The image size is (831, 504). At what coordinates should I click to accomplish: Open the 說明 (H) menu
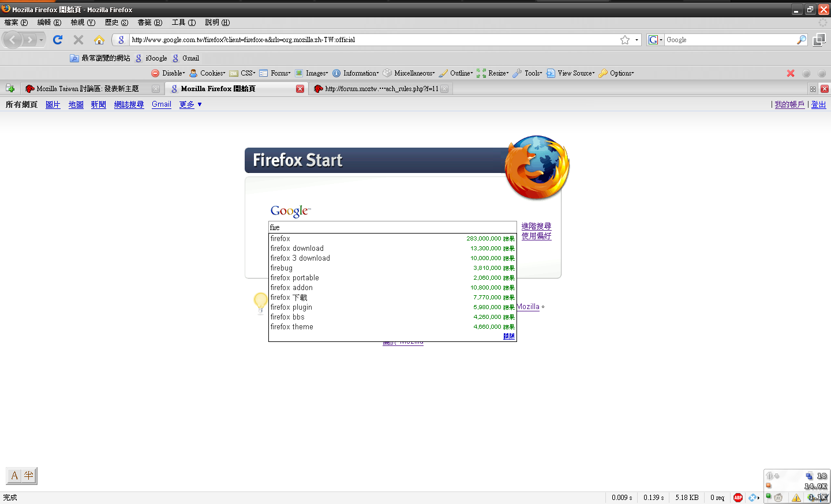point(218,22)
